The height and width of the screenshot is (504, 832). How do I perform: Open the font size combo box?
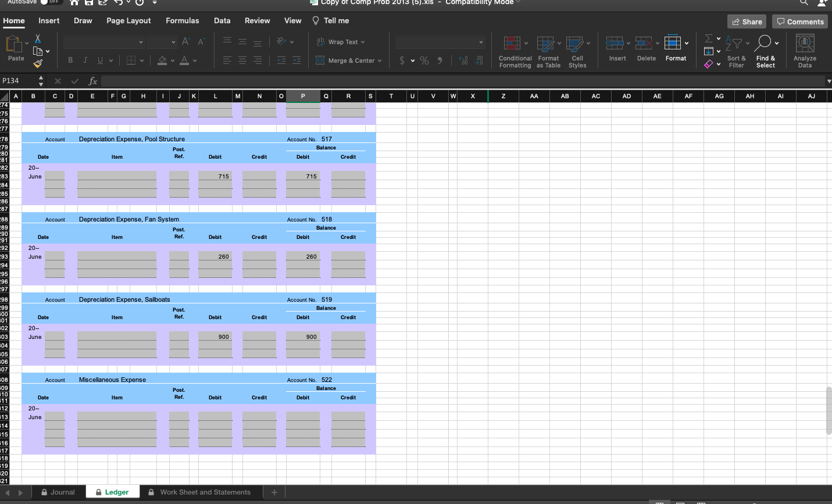pos(162,42)
